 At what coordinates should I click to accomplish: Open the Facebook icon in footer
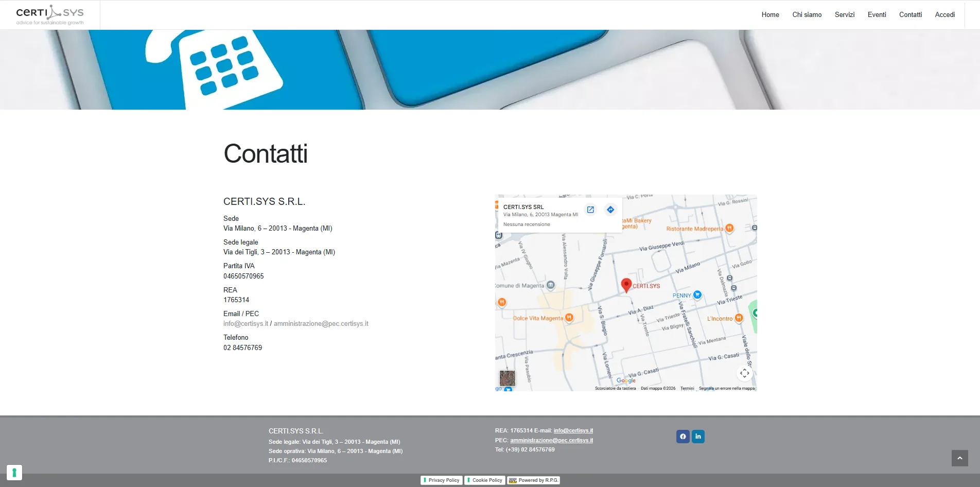click(x=682, y=437)
